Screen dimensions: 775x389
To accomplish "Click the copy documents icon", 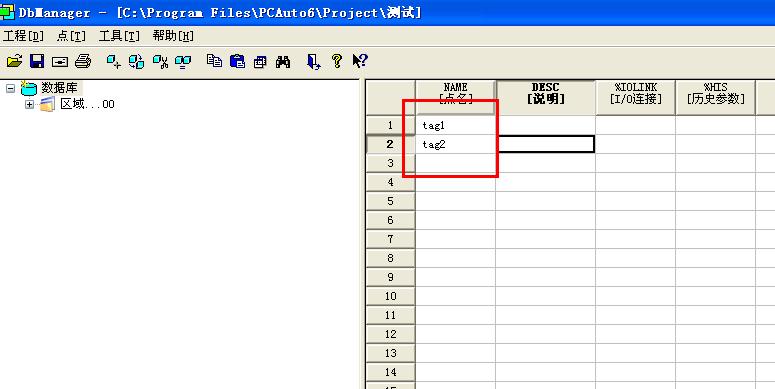I will pyautogui.click(x=214, y=61).
